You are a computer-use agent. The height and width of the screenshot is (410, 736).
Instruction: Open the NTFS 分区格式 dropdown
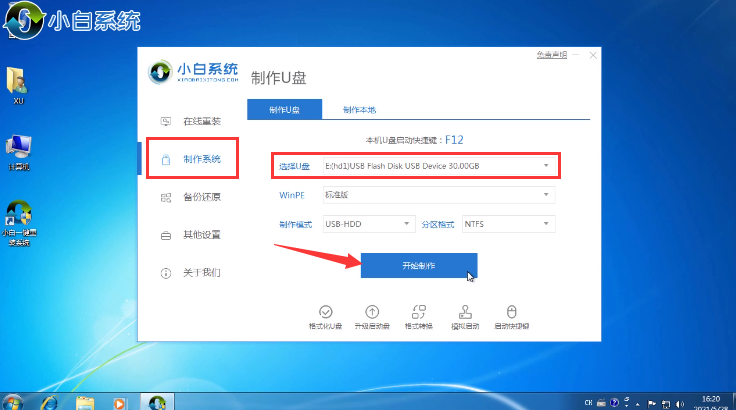tap(508, 224)
